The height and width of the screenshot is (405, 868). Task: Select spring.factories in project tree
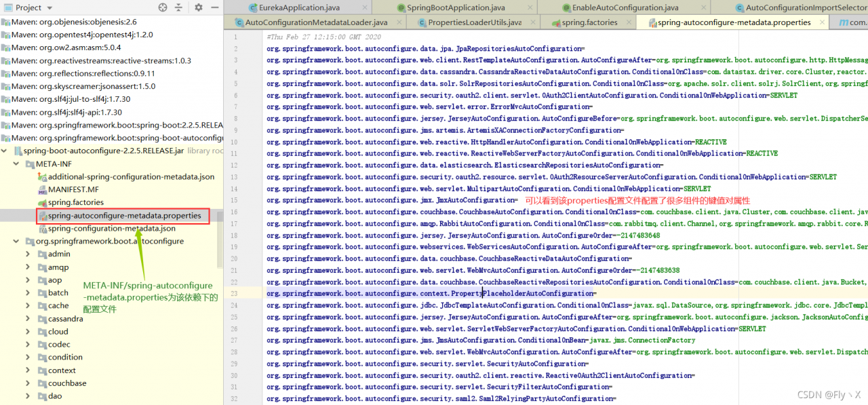(x=76, y=203)
